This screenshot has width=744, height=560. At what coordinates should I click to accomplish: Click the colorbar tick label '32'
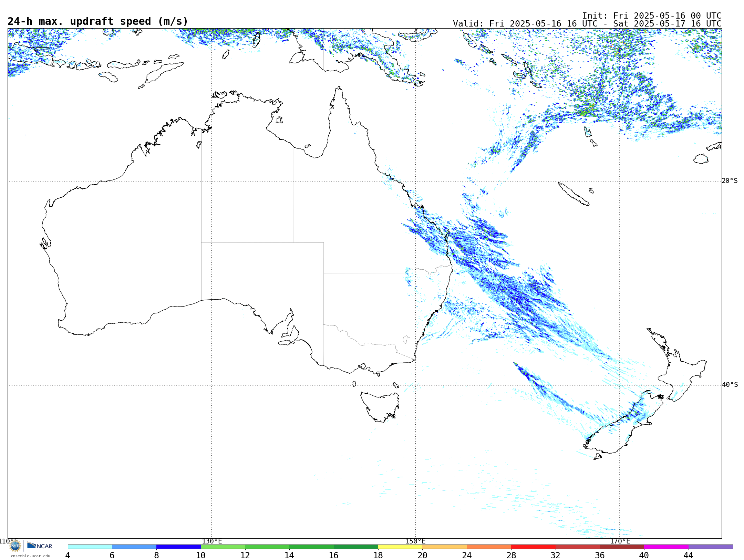556,555
